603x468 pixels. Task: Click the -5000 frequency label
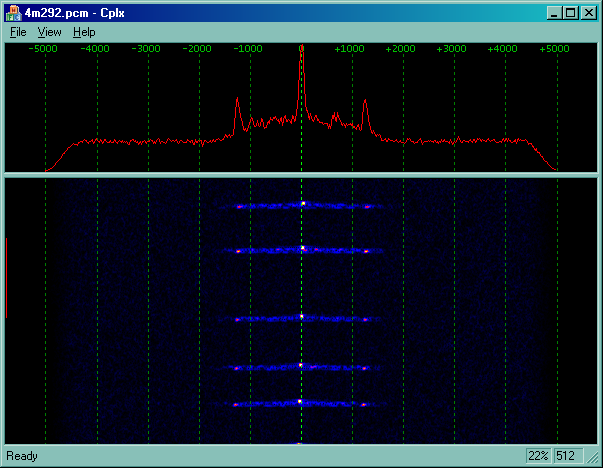[x=43, y=49]
